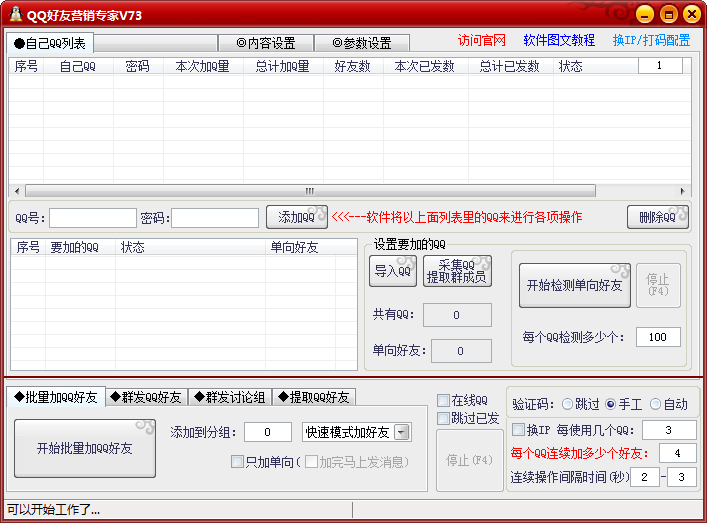The height and width of the screenshot is (523, 707).
Task: Open 换IP/打码配置 link
Action: pyautogui.click(x=651, y=41)
